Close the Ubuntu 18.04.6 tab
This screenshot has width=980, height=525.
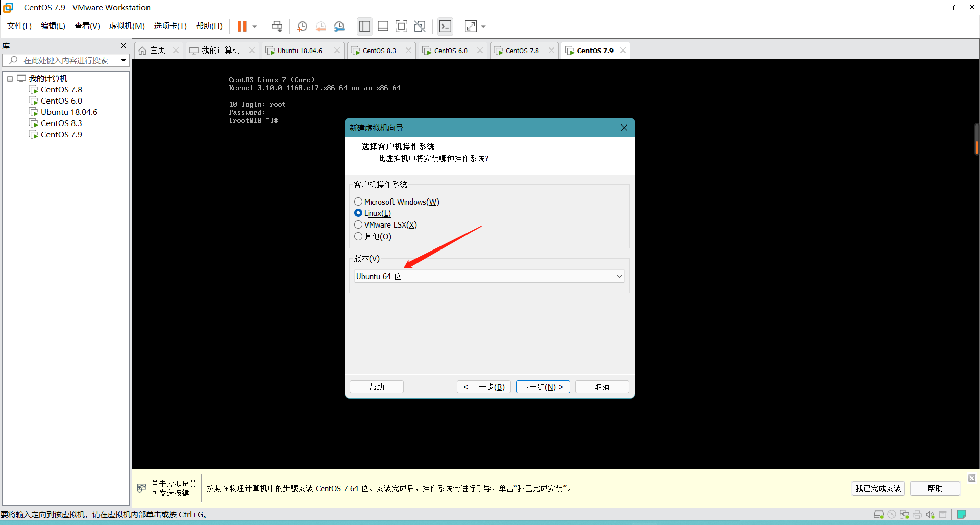pyautogui.click(x=337, y=51)
